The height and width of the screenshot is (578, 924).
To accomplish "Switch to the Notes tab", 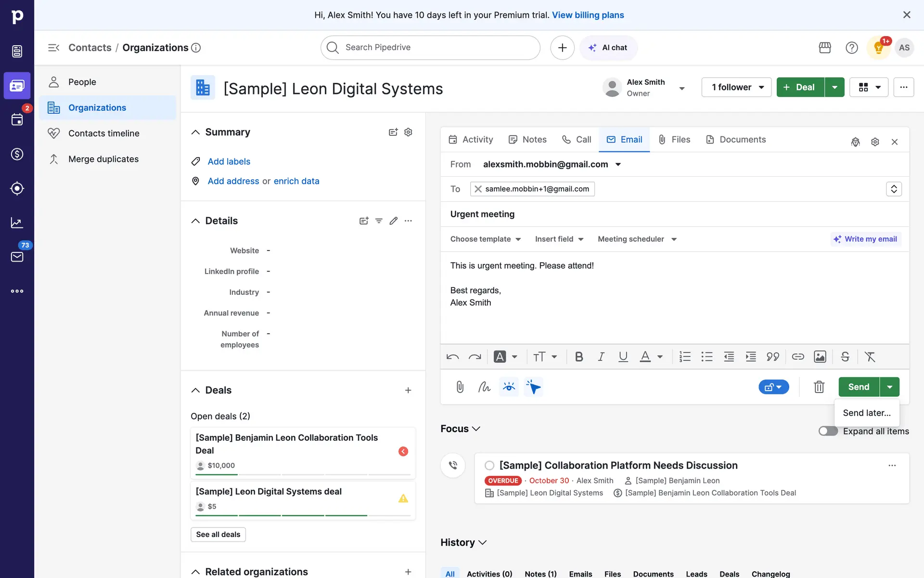I will 528,140.
